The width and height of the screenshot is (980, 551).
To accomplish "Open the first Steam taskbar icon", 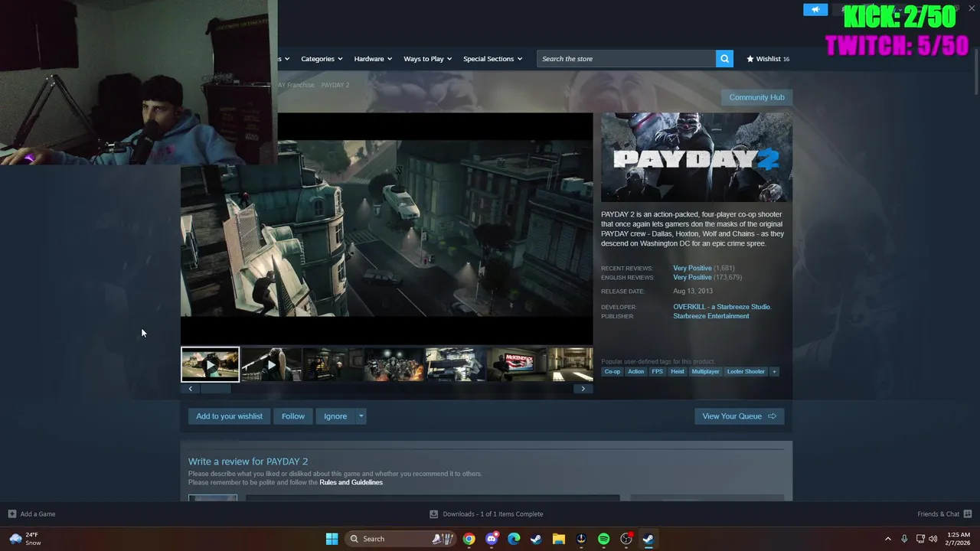I will click(x=536, y=539).
